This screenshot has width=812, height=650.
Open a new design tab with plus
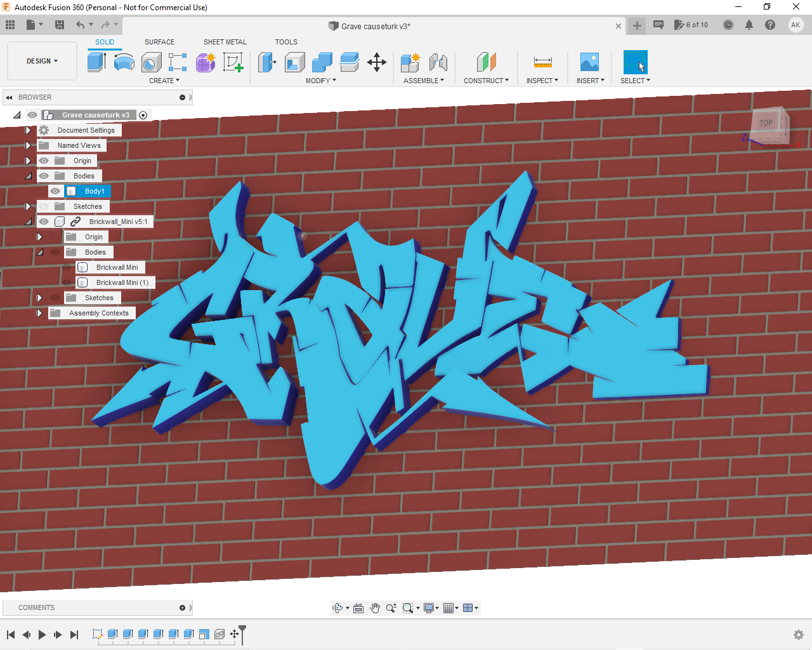click(x=637, y=25)
